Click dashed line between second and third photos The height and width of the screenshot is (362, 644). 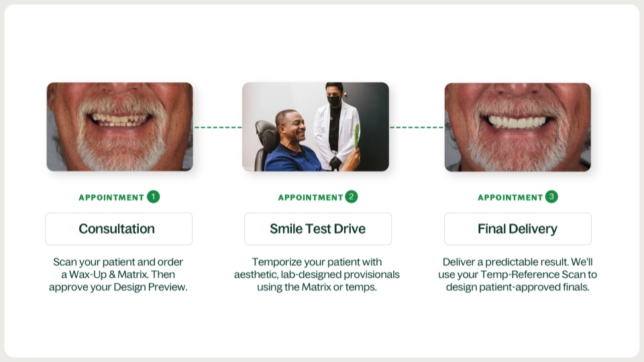417,127
